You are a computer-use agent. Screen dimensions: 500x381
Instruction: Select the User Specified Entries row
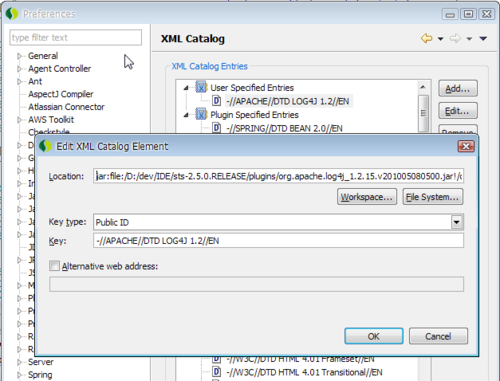pos(252,88)
